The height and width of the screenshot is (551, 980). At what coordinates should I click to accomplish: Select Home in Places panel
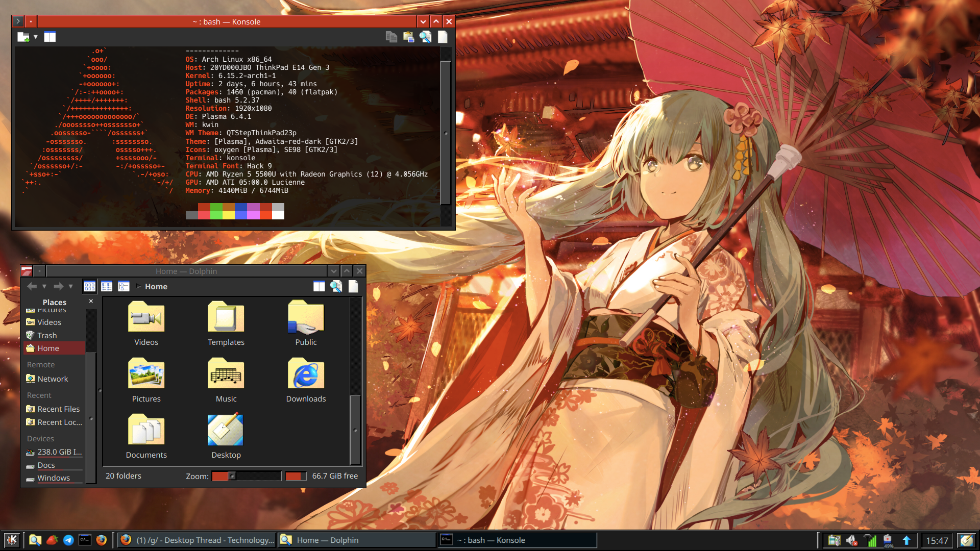(x=54, y=348)
